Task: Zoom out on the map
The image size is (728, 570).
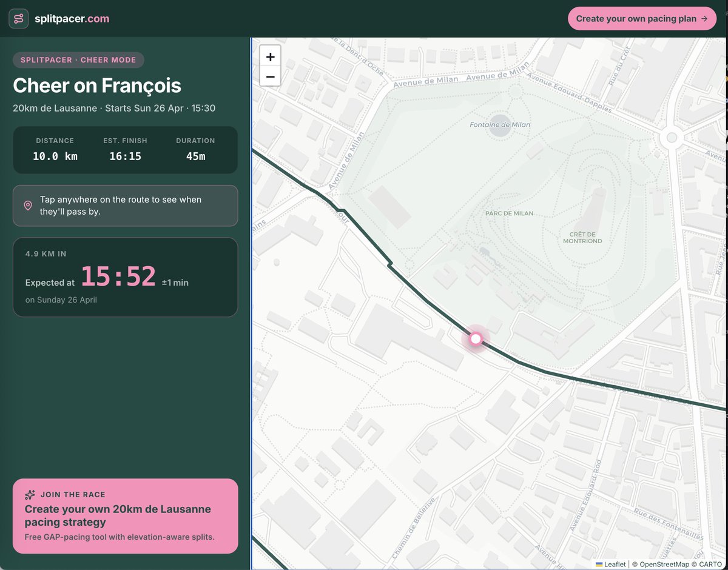Action: pos(270,76)
